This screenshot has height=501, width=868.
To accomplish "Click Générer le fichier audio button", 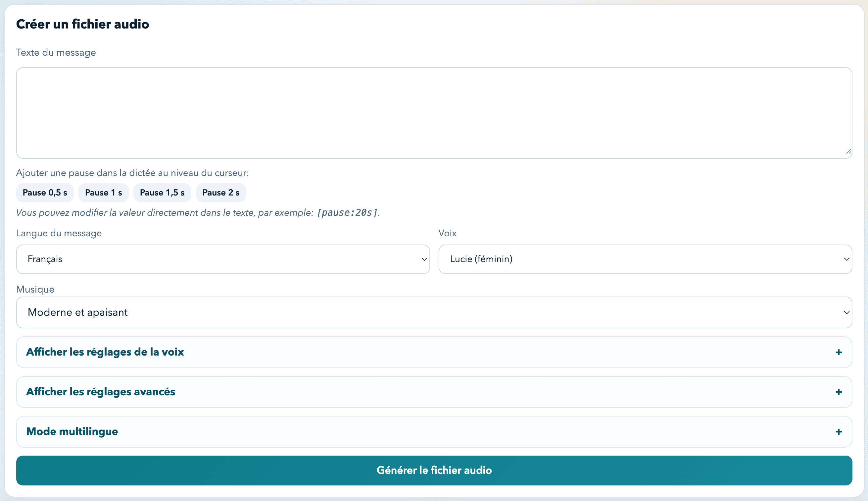I will tap(434, 471).
